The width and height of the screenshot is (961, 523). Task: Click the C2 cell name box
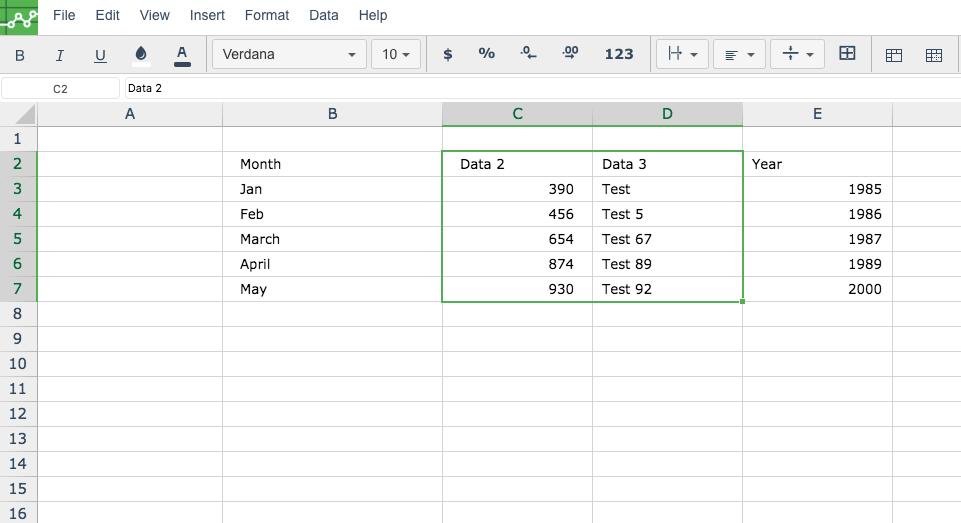point(60,88)
